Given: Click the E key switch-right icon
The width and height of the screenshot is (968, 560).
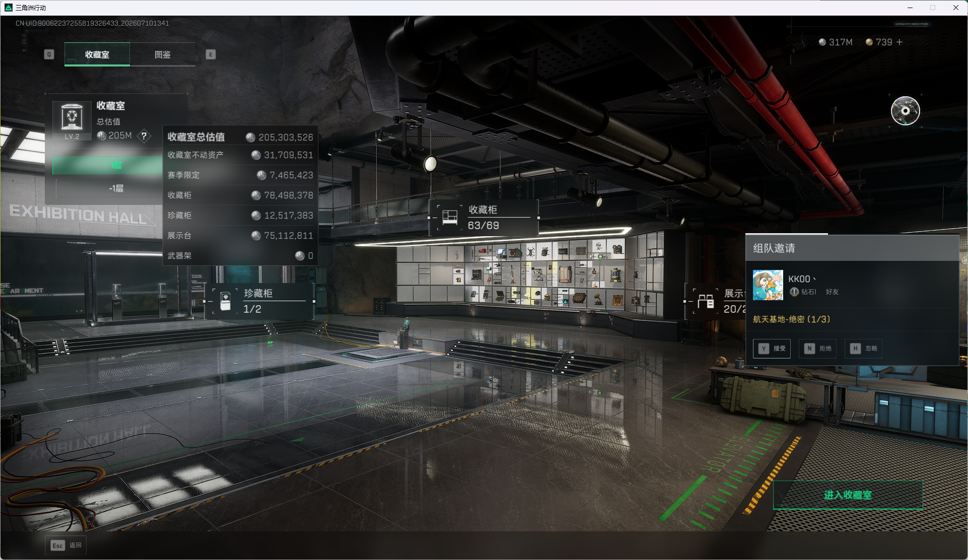Looking at the screenshot, I should 211,54.
